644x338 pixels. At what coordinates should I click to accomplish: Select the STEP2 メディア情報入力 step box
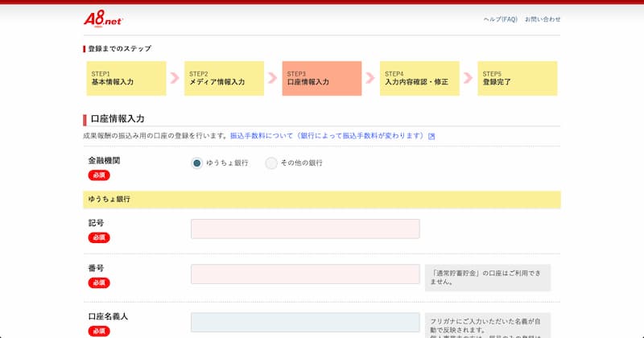pos(224,78)
